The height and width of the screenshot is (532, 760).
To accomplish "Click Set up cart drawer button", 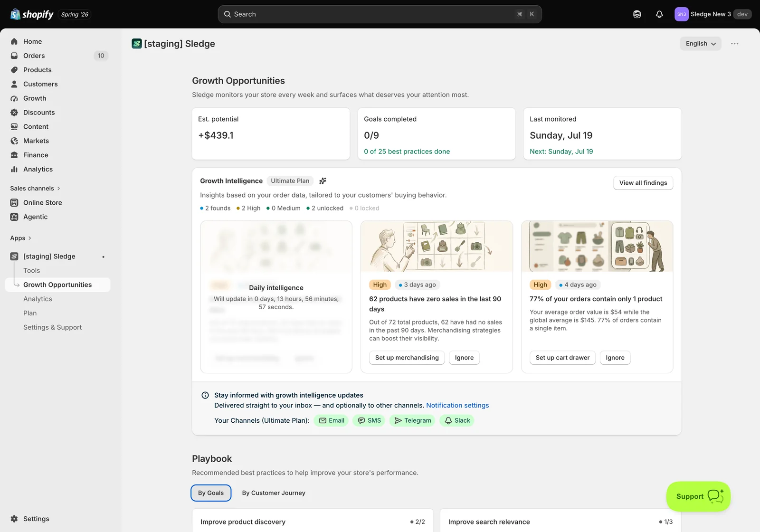I will pyautogui.click(x=562, y=358).
